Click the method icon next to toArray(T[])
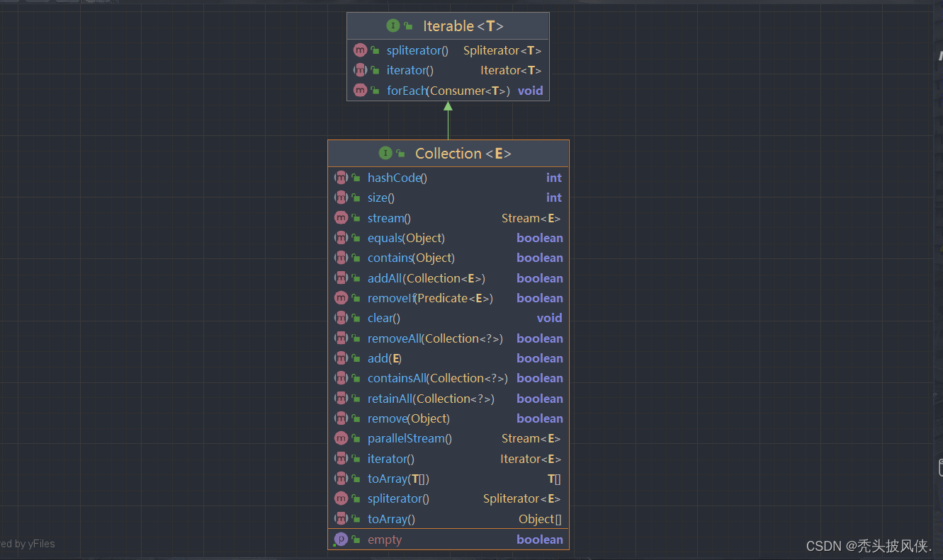This screenshot has height=560, width=943. tap(341, 479)
